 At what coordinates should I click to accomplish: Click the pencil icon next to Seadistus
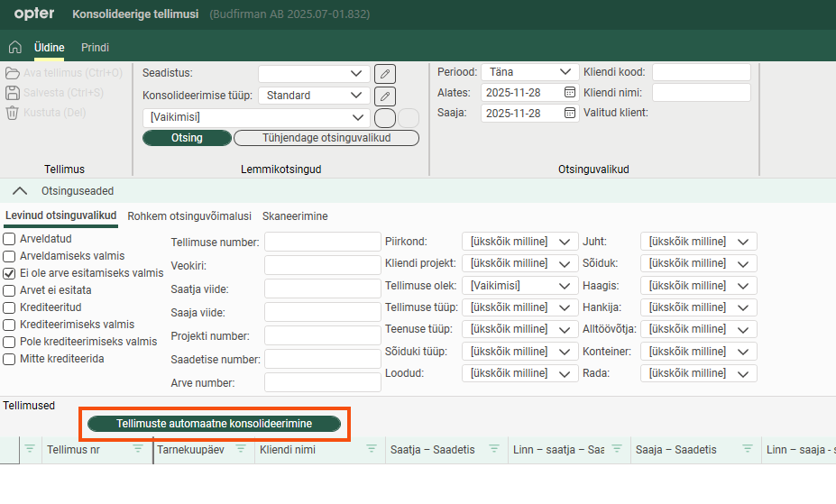pos(384,74)
